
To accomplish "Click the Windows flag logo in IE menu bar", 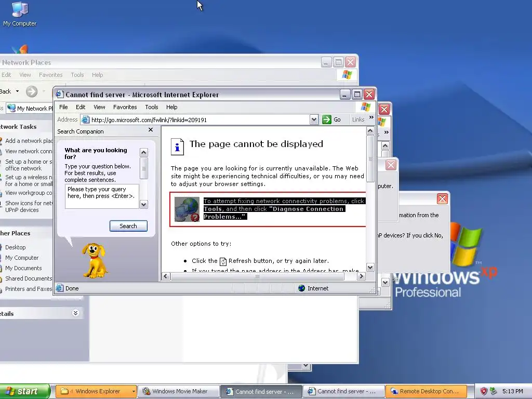I will pos(366,107).
